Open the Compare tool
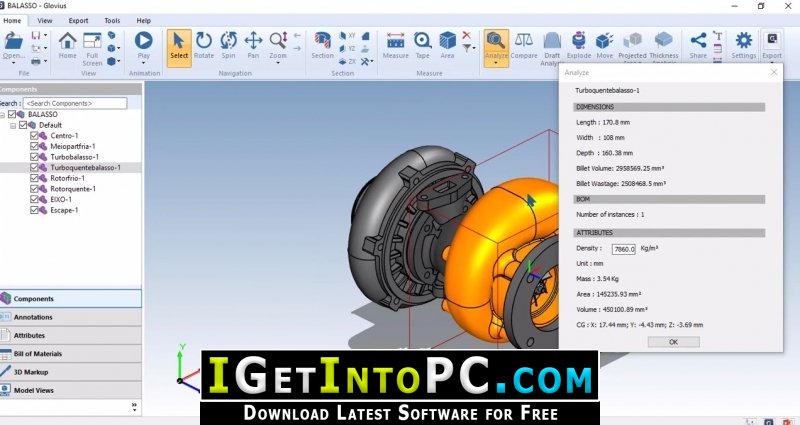 524,46
